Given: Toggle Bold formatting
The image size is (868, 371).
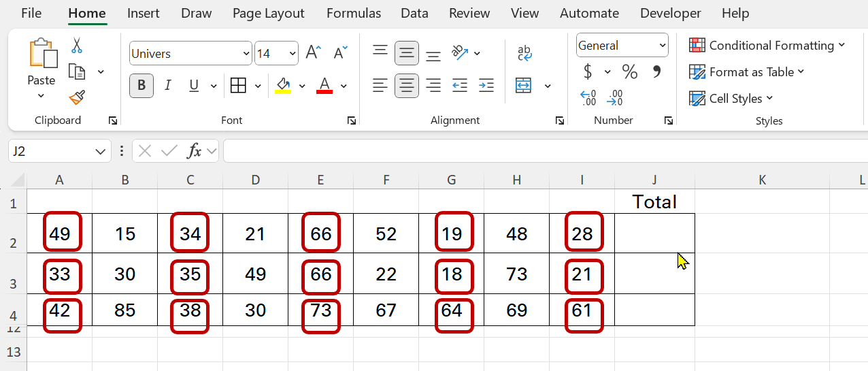Looking at the screenshot, I should click(x=141, y=86).
